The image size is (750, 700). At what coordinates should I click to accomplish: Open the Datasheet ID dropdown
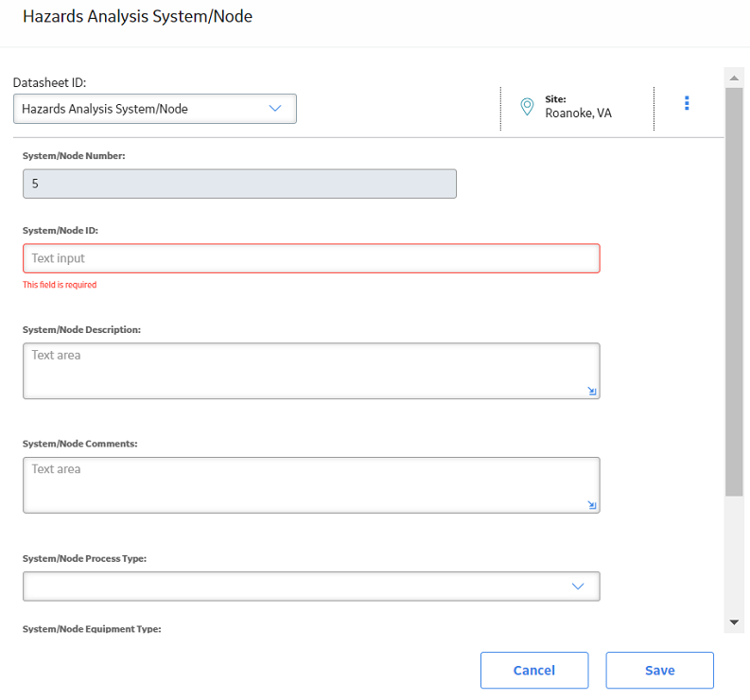pos(155,109)
